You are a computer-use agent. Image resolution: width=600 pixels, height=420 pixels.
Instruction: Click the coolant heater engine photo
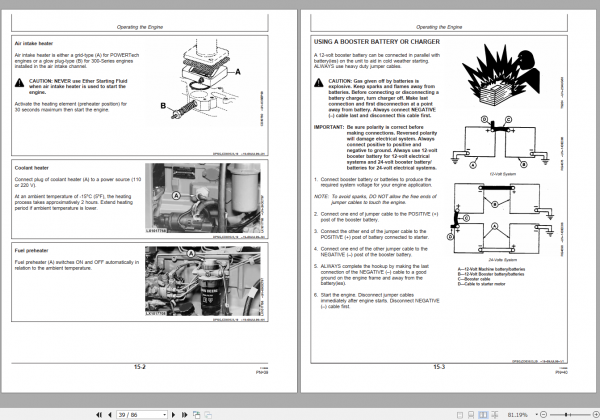tap(203, 198)
